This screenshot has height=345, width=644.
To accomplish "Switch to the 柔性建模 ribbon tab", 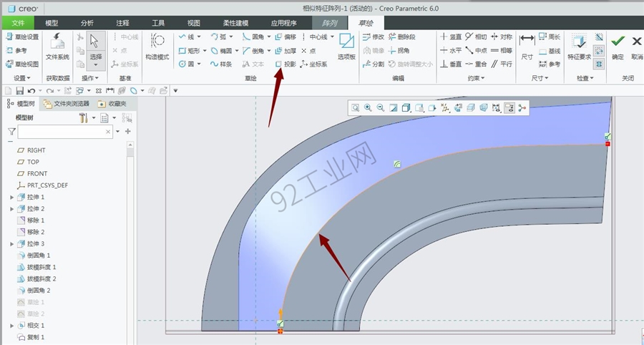I will (235, 23).
